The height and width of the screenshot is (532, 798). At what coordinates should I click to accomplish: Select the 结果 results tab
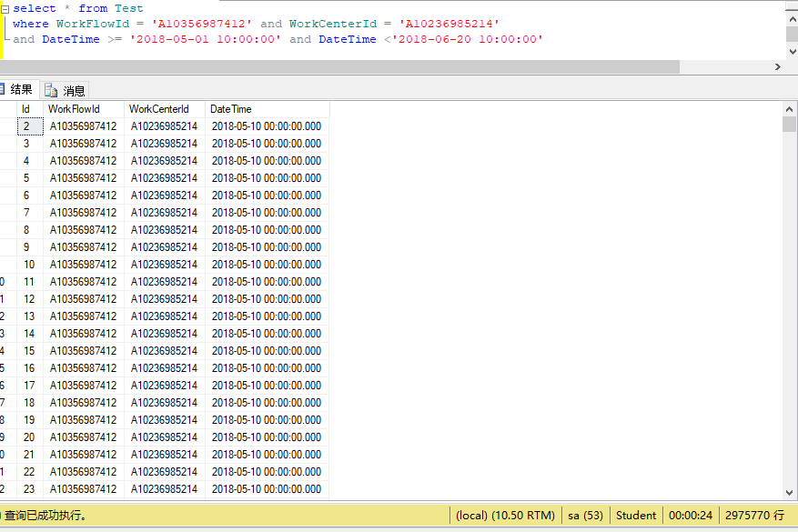pyautogui.click(x=21, y=89)
